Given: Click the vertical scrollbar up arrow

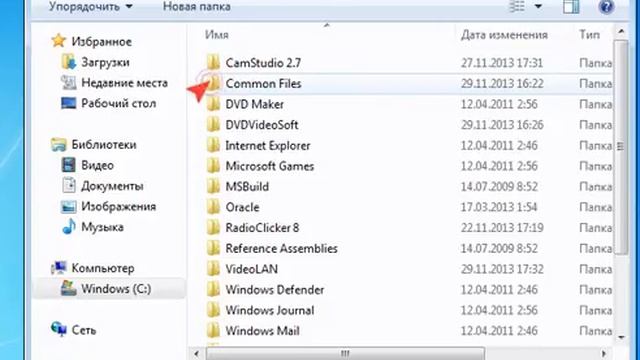Looking at the screenshot, I should click(x=621, y=32).
